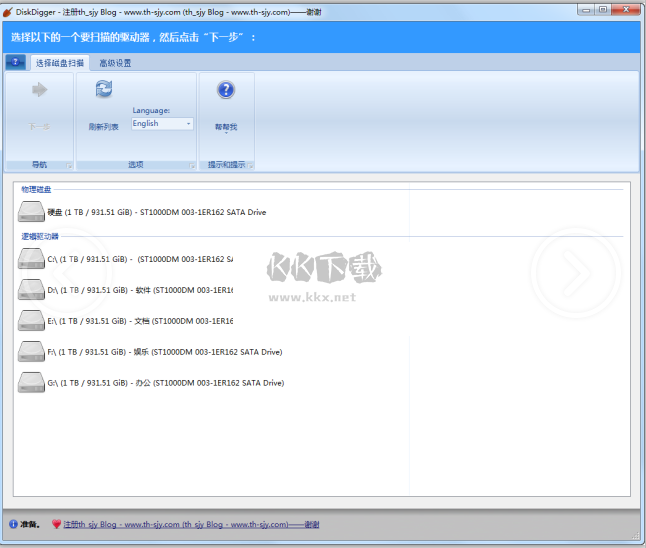
Task: Switch to the 选择磁盘扫描 tab
Action: (60, 63)
